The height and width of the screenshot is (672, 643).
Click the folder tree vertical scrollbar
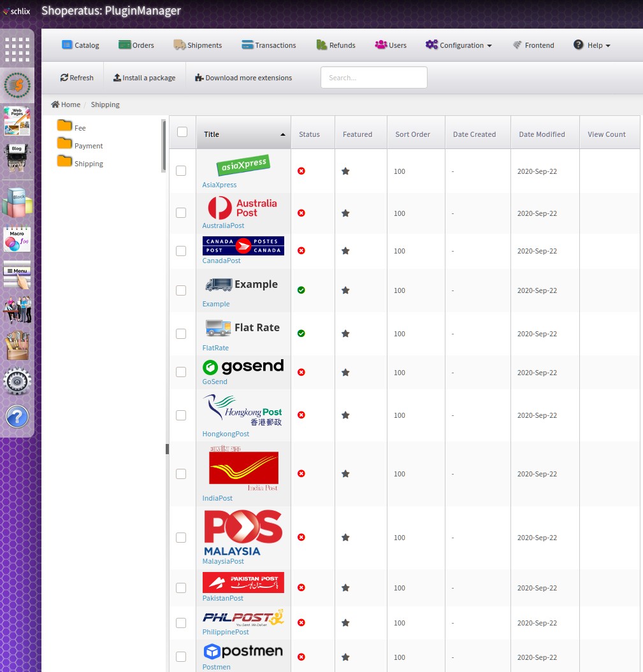pyautogui.click(x=163, y=146)
